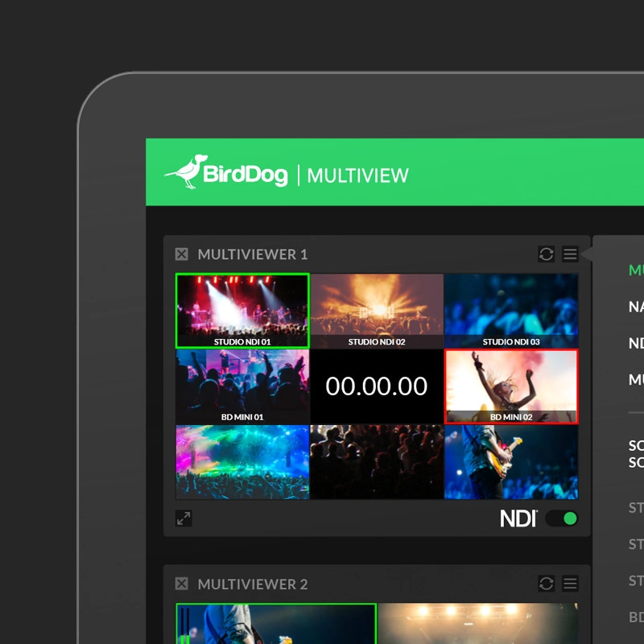Close Multiviewer 1 panel with X icon
Image resolution: width=644 pixels, height=644 pixels.
[x=182, y=254]
